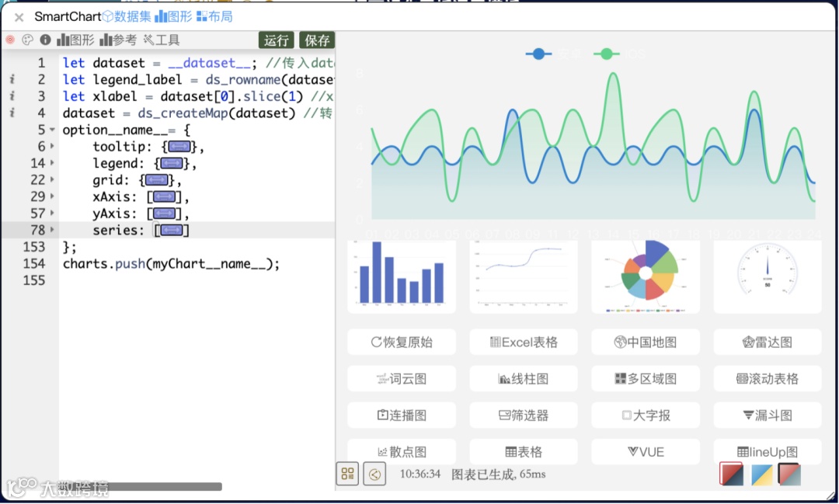Image resolution: width=839 pixels, height=504 pixels.
Task: Click the grid layout icon in status bar
Action: (347, 474)
